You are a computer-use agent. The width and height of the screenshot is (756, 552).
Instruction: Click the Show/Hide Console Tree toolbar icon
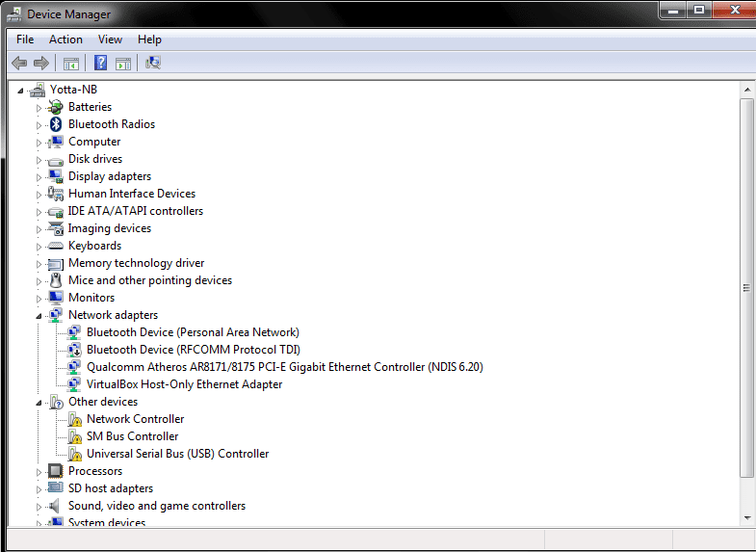coord(71,64)
